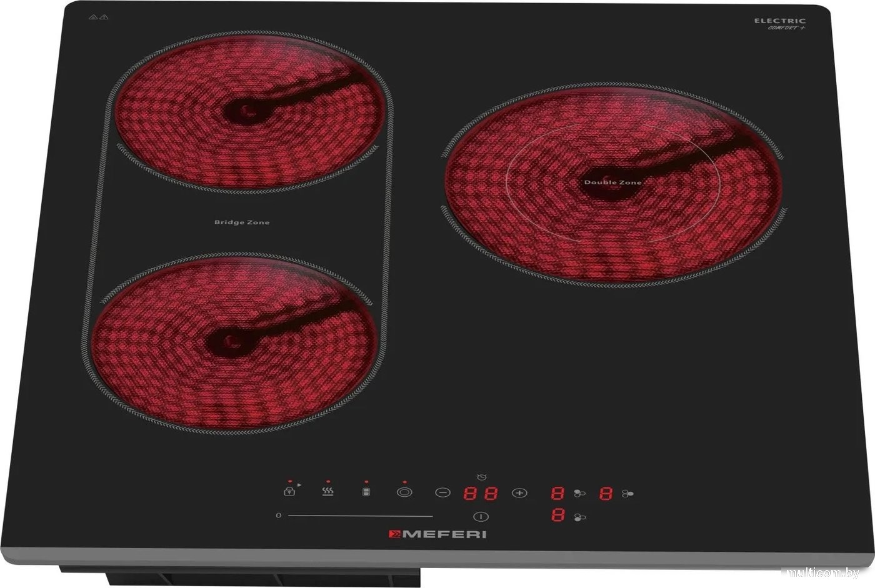
Task: Tap the Double Zone label
Action: [612, 182]
